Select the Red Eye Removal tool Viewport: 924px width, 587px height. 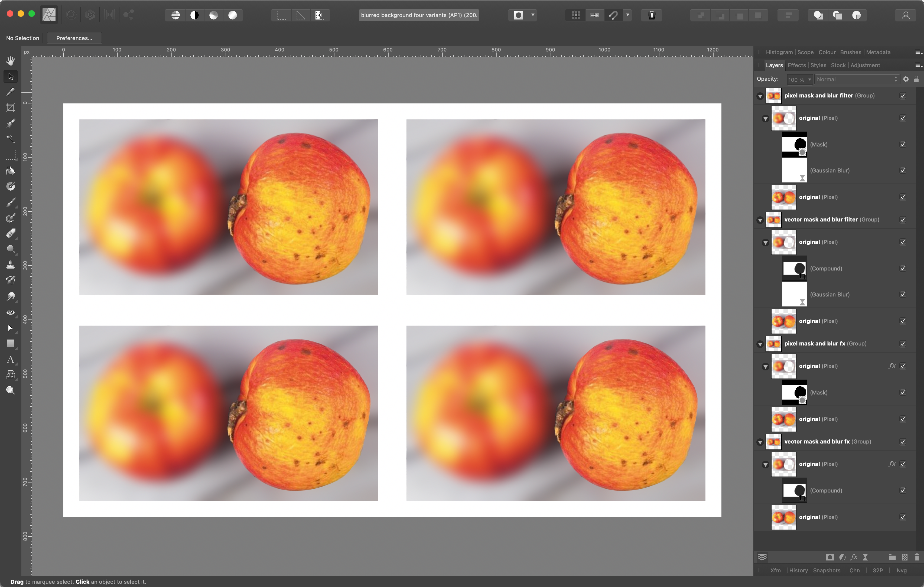[10, 312]
